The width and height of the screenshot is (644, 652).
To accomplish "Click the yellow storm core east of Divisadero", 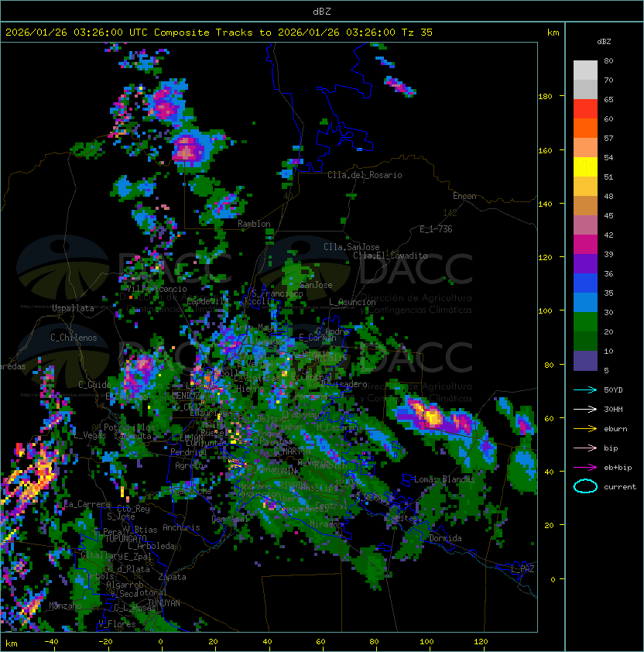I will click(x=433, y=417).
